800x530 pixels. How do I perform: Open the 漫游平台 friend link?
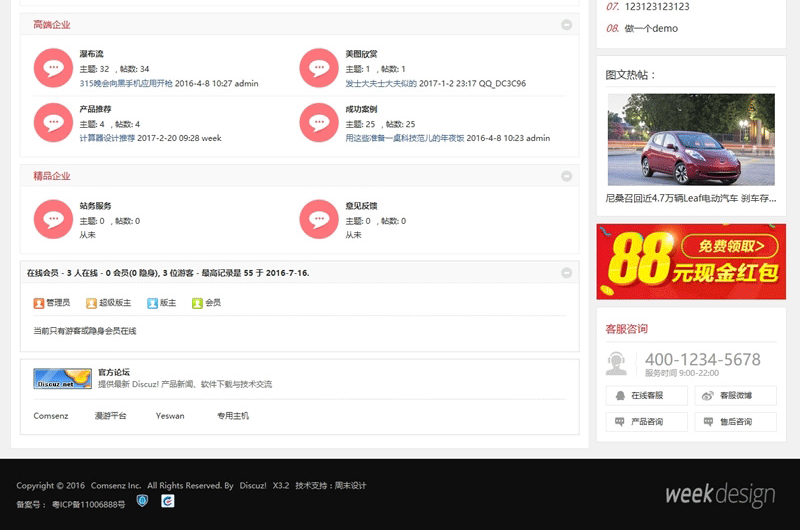111,416
